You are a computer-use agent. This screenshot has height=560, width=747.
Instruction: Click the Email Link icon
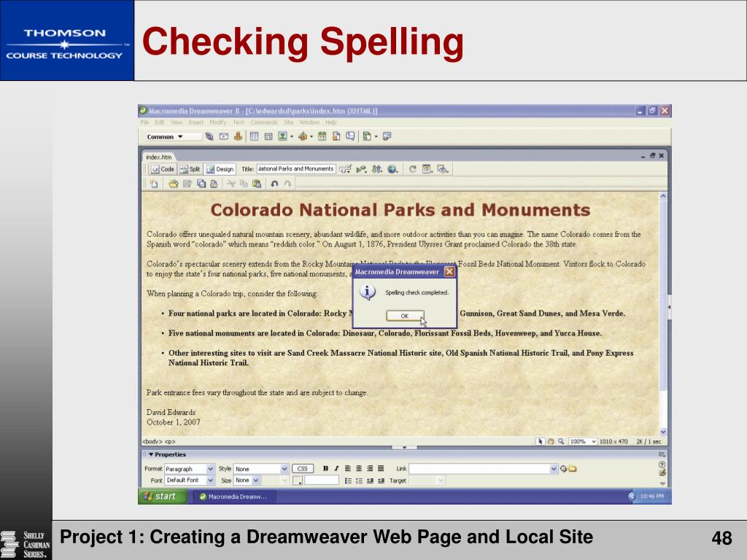pyautogui.click(x=223, y=136)
